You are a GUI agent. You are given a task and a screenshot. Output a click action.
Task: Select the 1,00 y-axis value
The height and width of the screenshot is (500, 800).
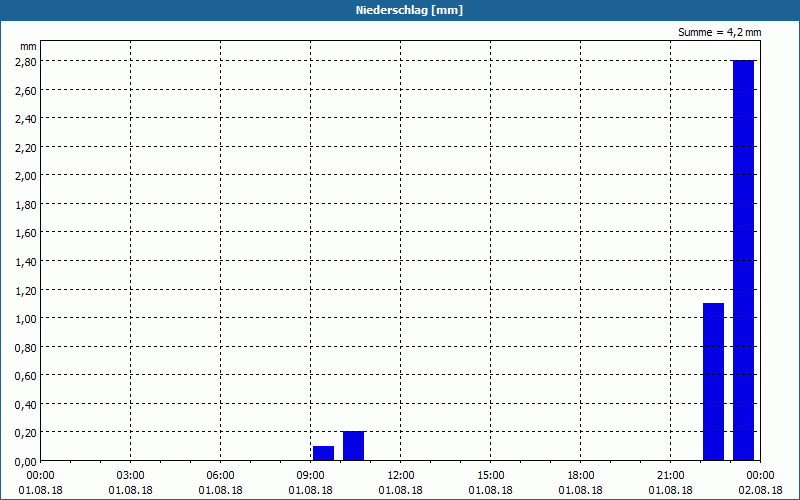click(28, 318)
